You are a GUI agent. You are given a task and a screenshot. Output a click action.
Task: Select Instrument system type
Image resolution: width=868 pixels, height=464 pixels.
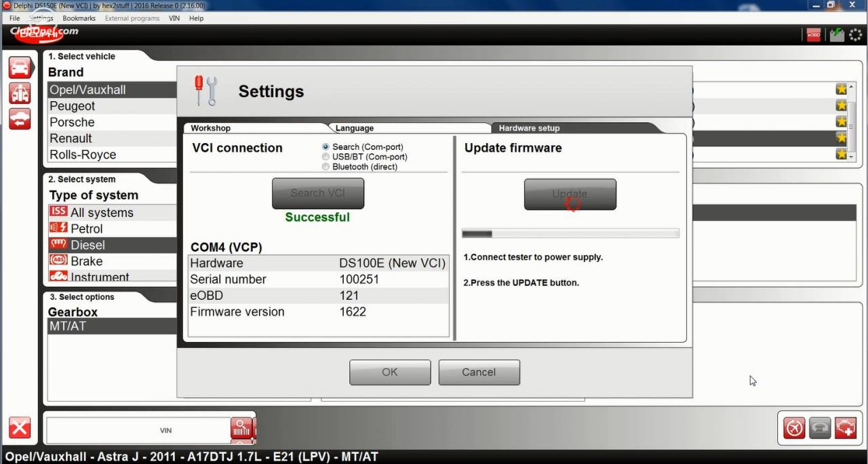pyautogui.click(x=112, y=276)
